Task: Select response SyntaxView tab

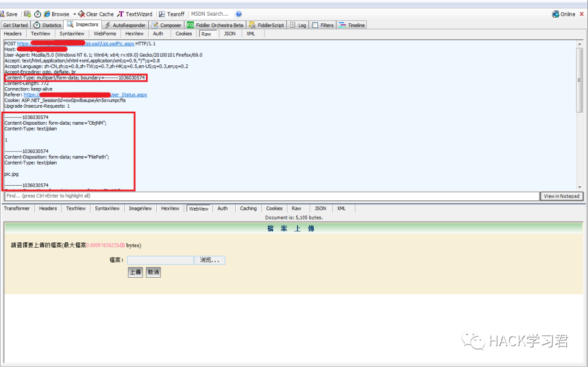Action: [x=107, y=209]
